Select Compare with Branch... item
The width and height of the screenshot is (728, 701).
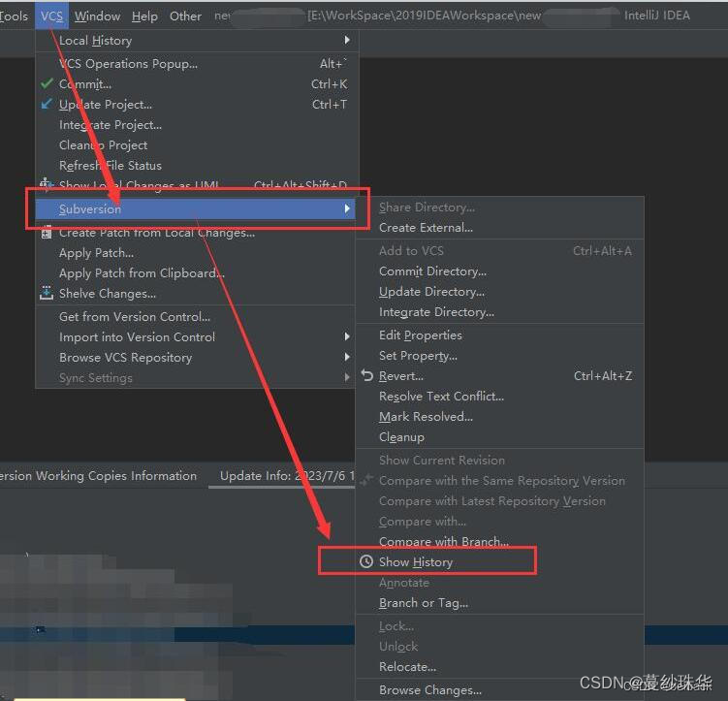(499, 541)
